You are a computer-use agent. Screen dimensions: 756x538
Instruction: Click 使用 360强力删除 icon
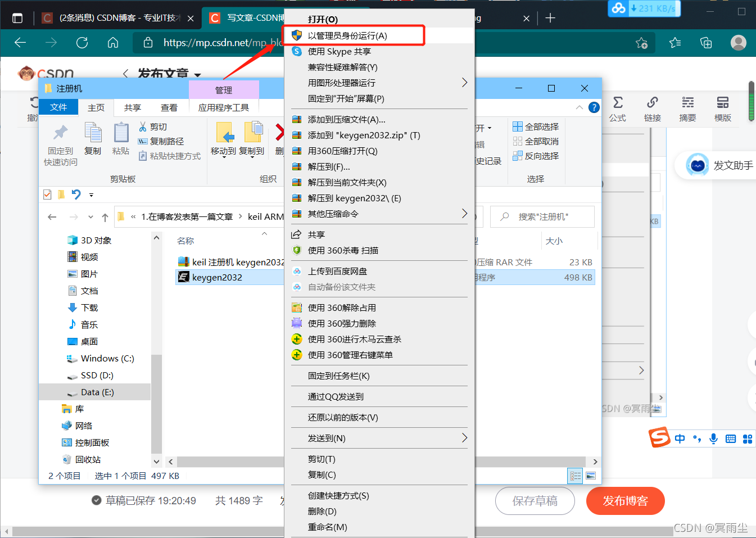(x=297, y=323)
